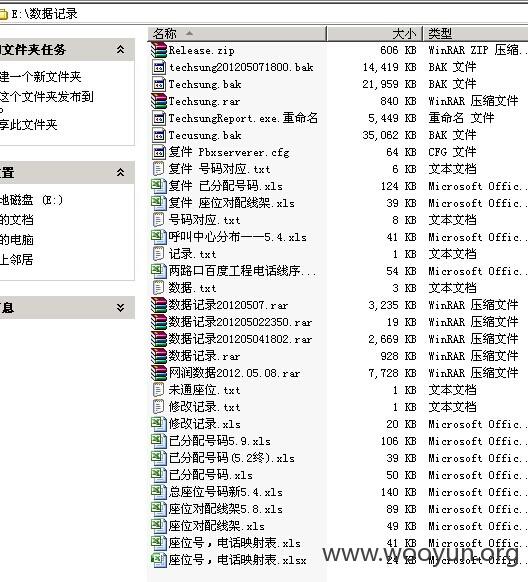Select the 座位号,电话映射表.xlsx Excel icon
528x582 pixels.
coord(159,560)
